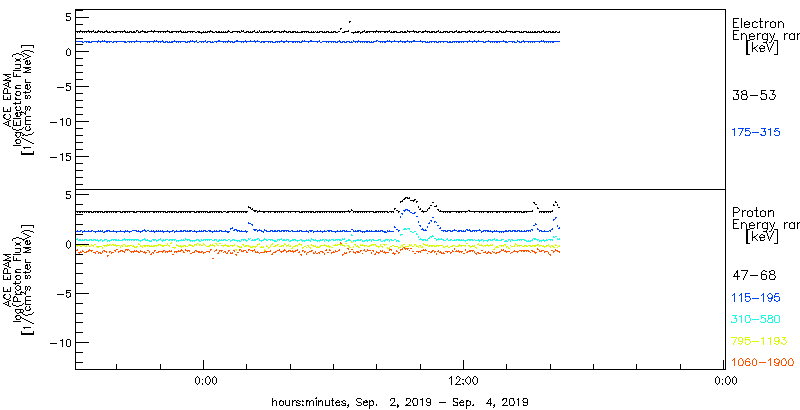Click the cyan 310-580 proton legend label
Image resolution: width=800 pixels, height=410 pixels.
coord(756,319)
